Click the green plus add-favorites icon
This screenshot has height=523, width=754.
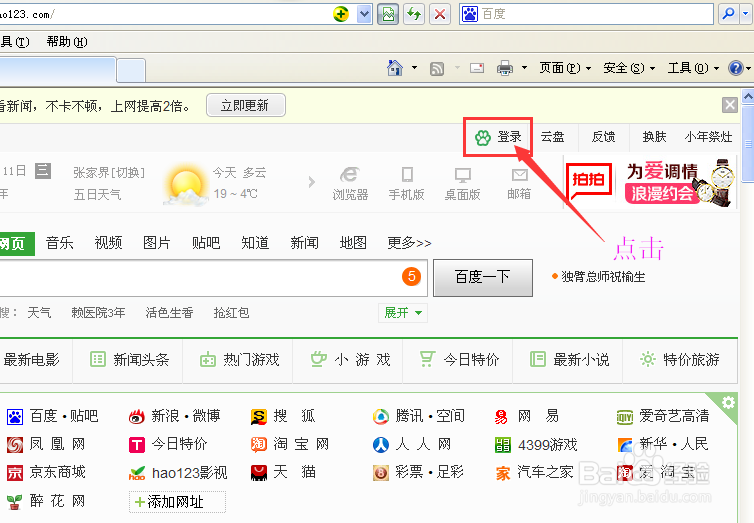pyautogui.click(x=341, y=14)
